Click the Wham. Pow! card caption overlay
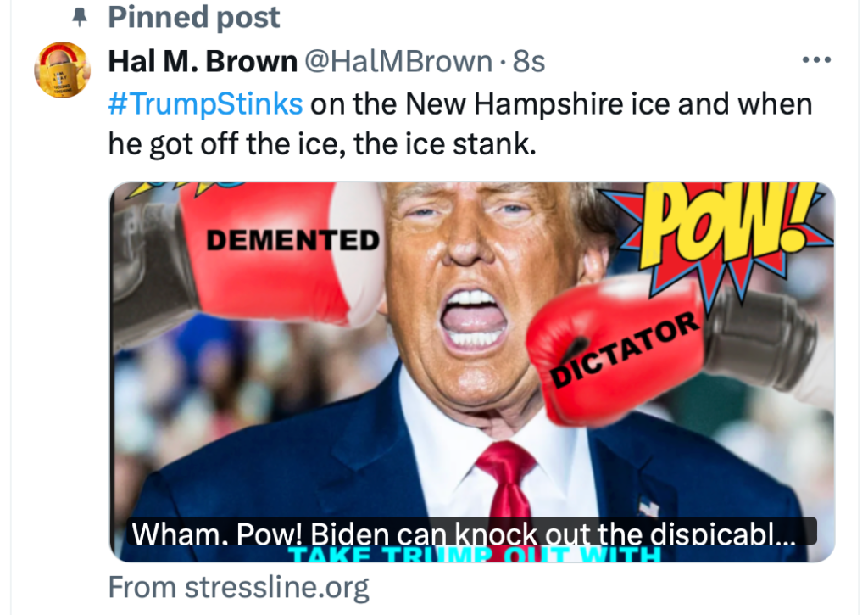Image resolution: width=868 pixels, height=615 pixels. pyautogui.click(x=470, y=532)
